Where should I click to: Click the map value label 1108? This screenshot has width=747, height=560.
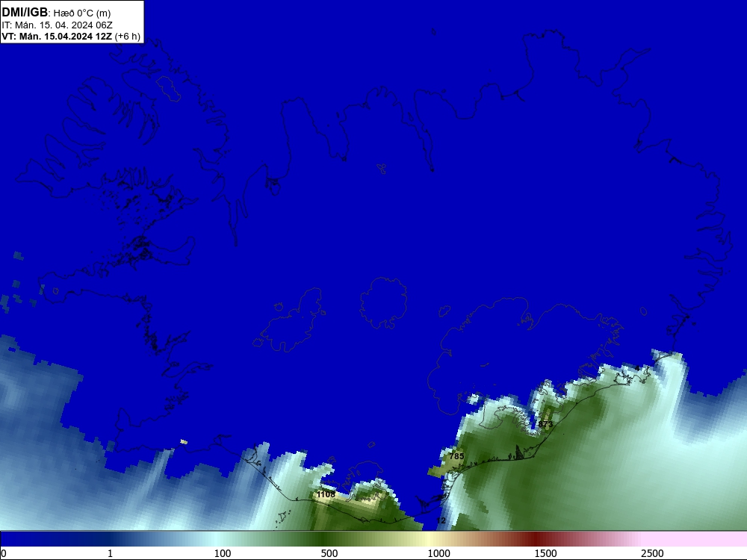point(326,494)
